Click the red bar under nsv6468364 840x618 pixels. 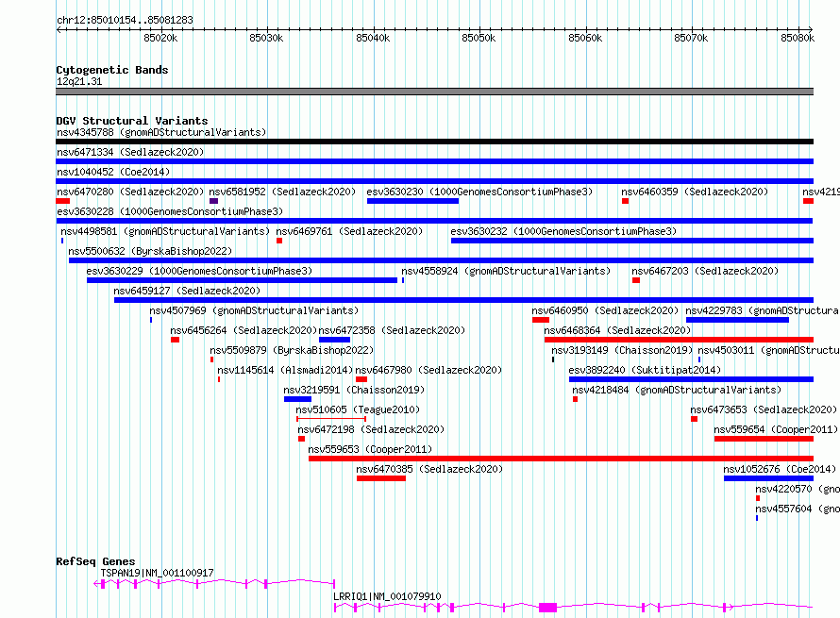pos(679,340)
